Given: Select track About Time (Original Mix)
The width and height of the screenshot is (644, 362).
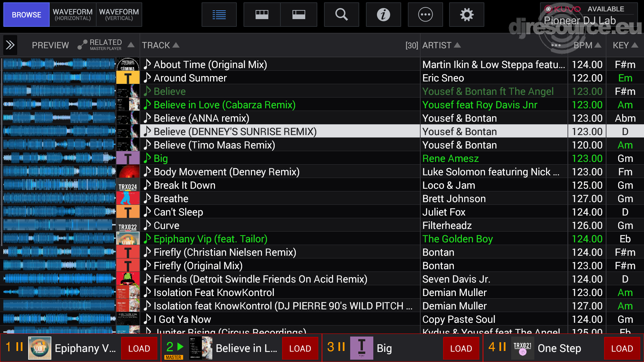Looking at the screenshot, I should click(x=210, y=64).
